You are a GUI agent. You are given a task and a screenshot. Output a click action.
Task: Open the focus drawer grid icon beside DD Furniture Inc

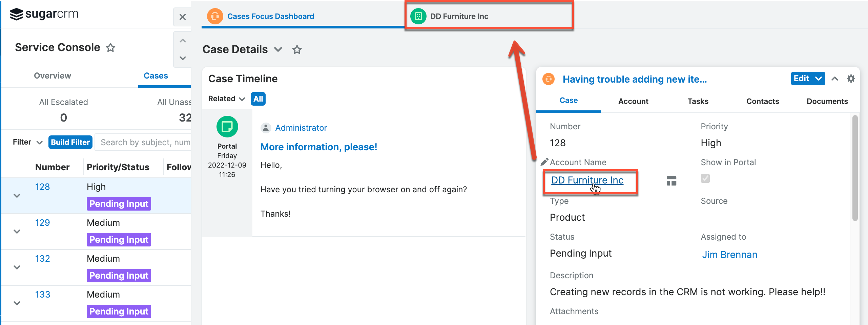coord(671,180)
